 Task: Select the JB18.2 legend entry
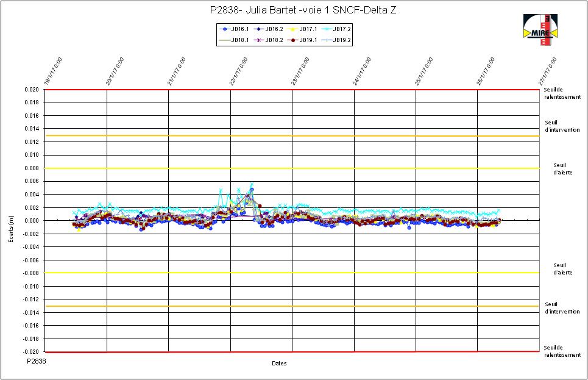(x=269, y=40)
